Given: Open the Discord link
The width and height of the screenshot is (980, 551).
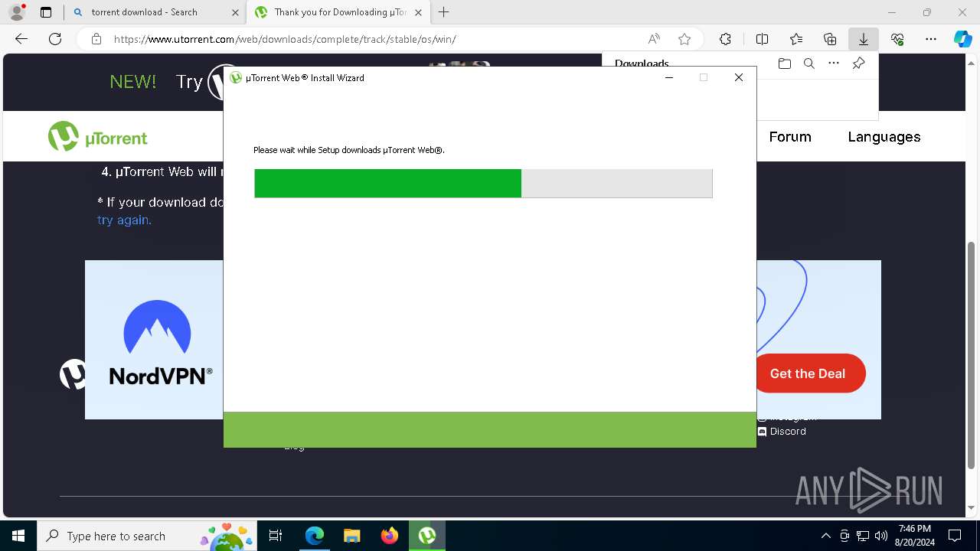Looking at the screenshot, I should [782, 432].
